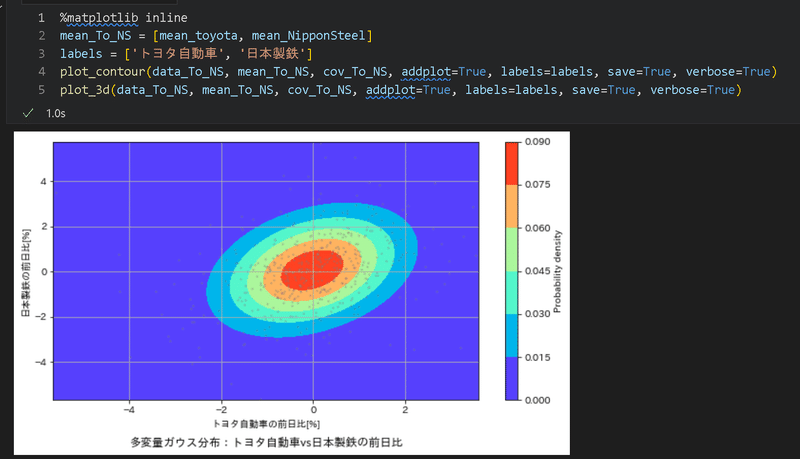Screen dimensions: 800x459
Task: Click the plot_3d function name
Action: tap(85, 90)
